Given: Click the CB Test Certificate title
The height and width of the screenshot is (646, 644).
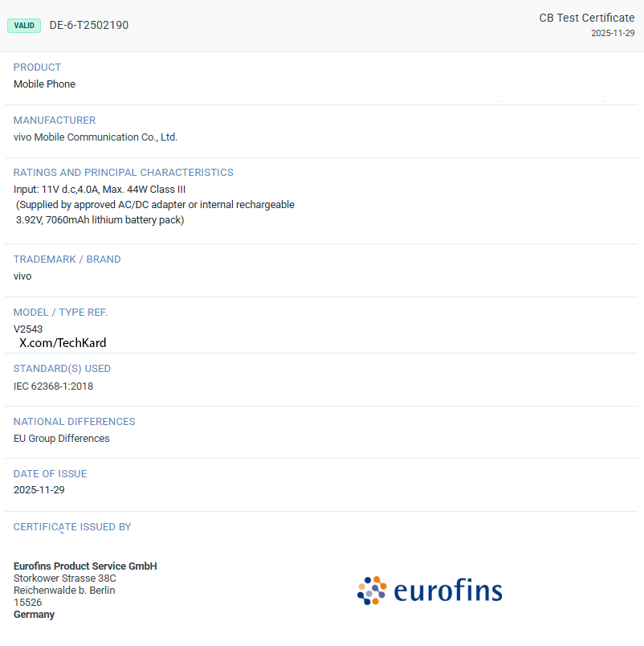Looking at the screenshot, I should (x=586, y=18).
